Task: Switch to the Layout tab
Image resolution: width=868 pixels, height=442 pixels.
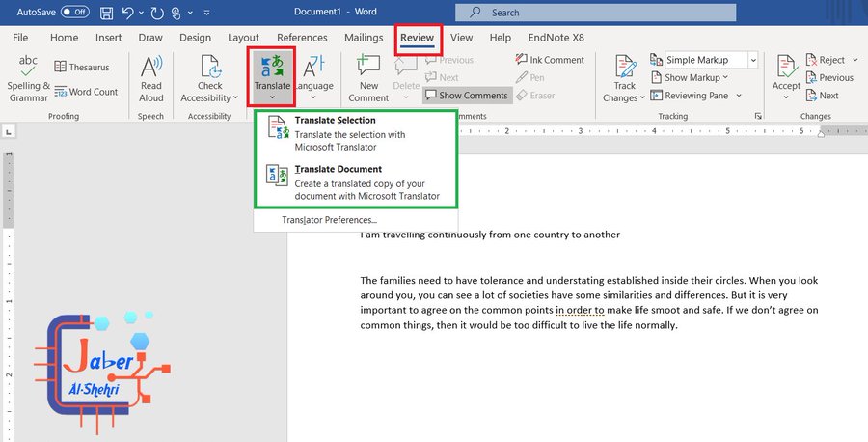Action: click(x=244, y=37)
